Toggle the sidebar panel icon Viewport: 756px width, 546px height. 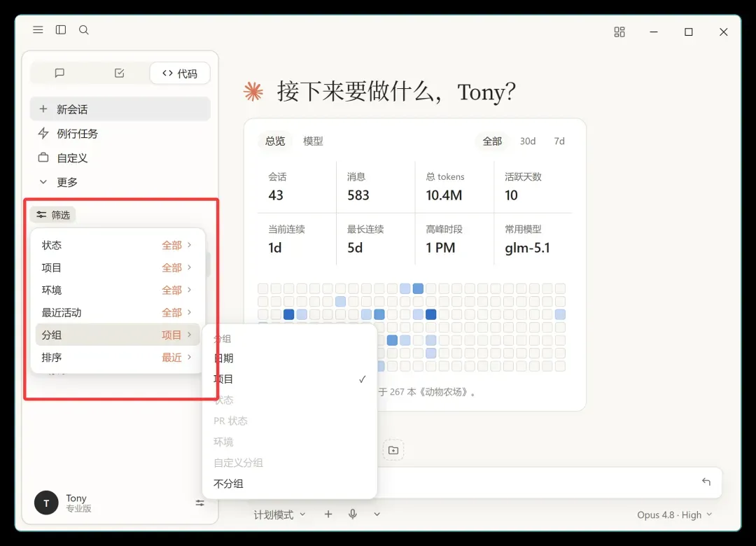(x=61, y=30)
